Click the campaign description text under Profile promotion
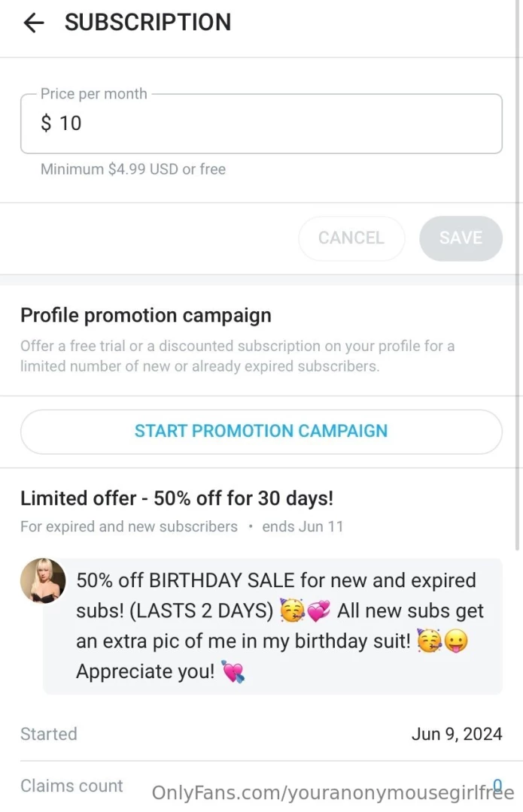Image resolution: width=523 pixels, height=812 pixels. [237, 356]
